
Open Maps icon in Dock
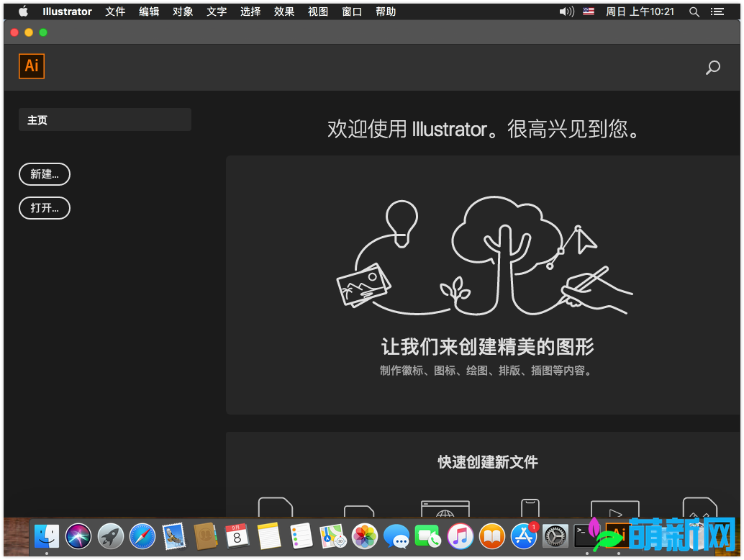[332, 537]
